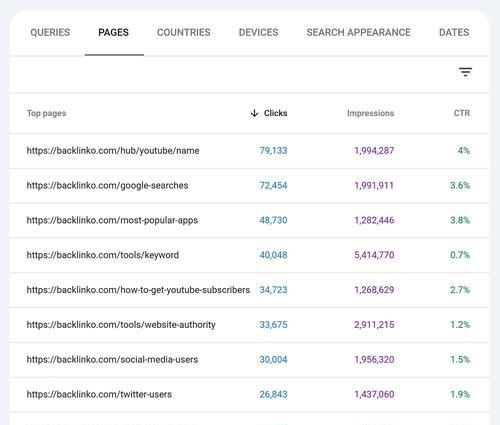Select the Pages tab
This screenshot has width=500, height=425.
pyautogui.click(x=113, y=32)
